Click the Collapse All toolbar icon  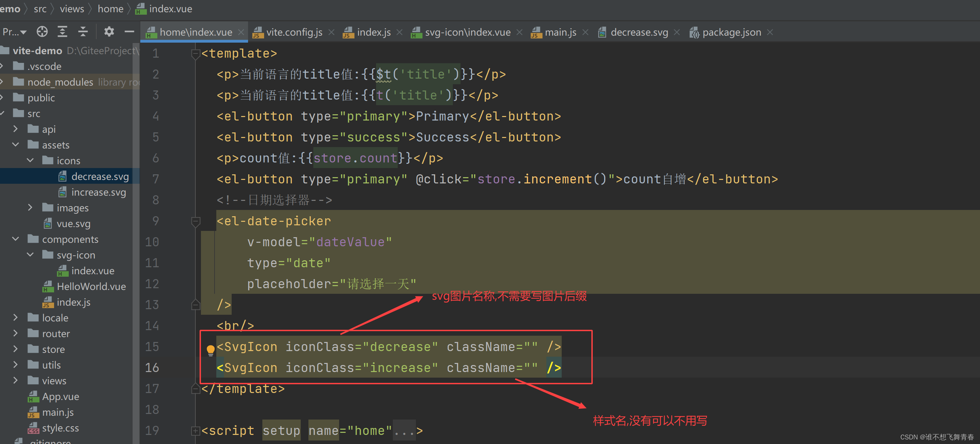(83, 31)
